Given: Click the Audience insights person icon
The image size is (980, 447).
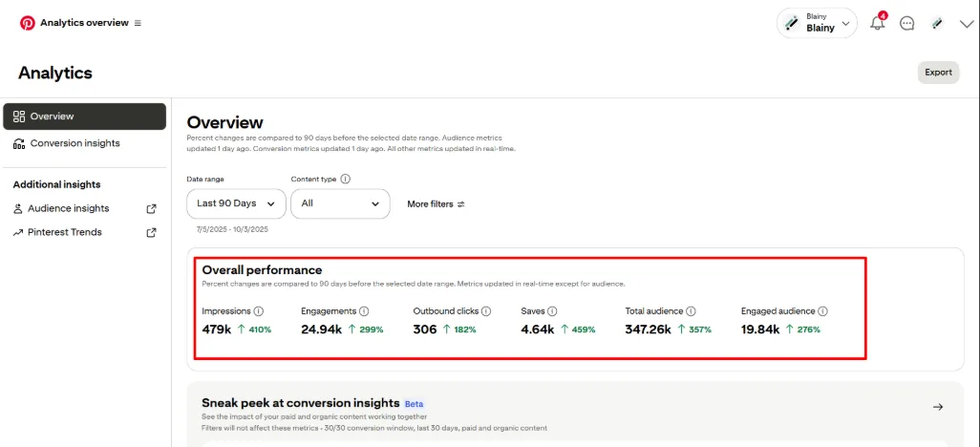Looking at the screenshot, I should (17, 209).
